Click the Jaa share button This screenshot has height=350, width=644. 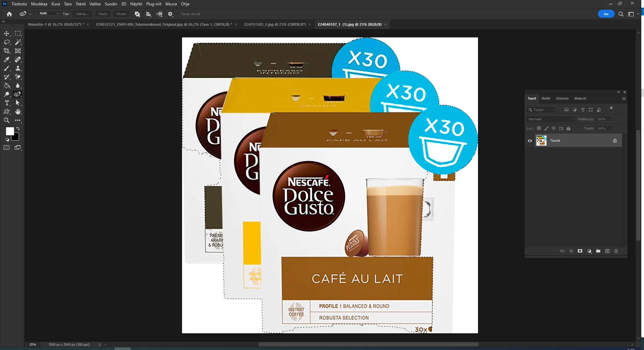[x=606, y=14]
